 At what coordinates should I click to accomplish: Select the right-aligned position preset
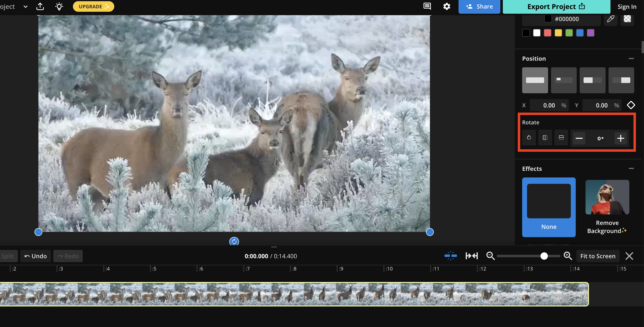click(621, 80)
